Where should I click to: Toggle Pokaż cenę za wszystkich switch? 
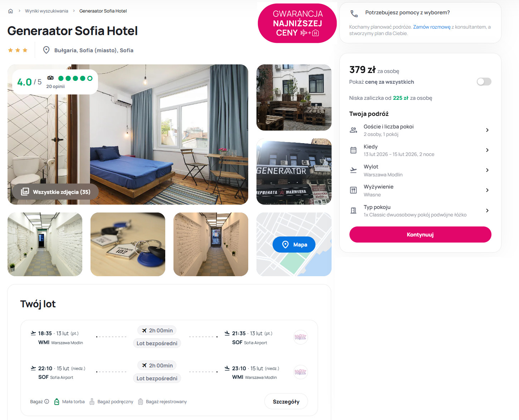tap(484, 82)
